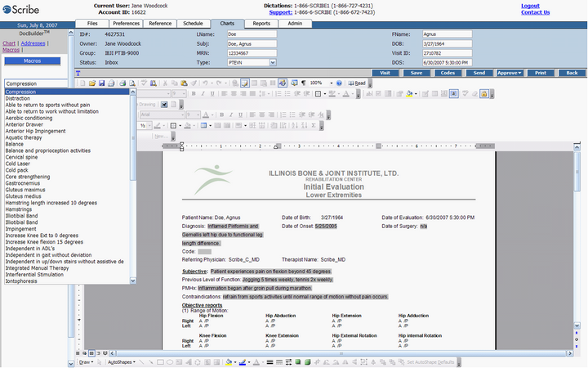
Task: Click the Line Style icon in Drawing toolbar
Action: tap(269, 362)
